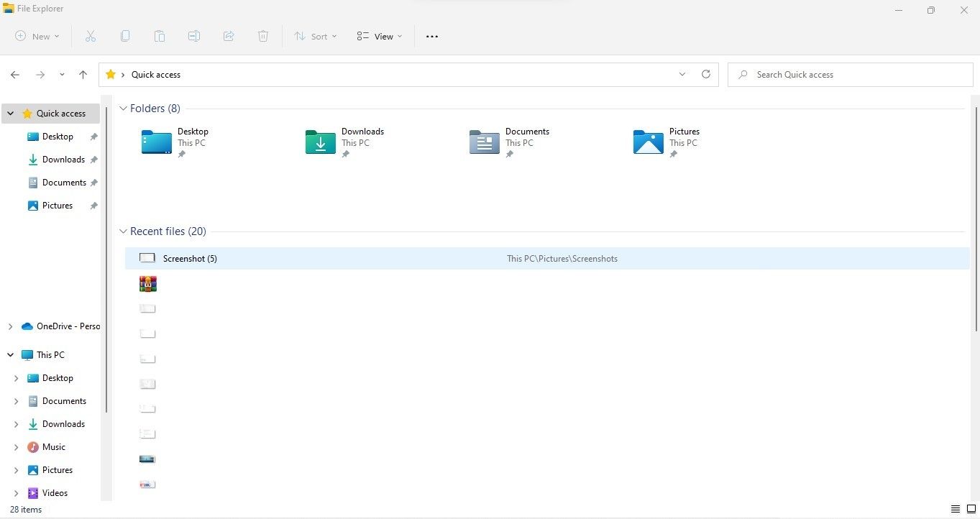The image size is (980, 519).
Task: Unpin Desktop from Quick access sidebar
Action: (93, 137)
